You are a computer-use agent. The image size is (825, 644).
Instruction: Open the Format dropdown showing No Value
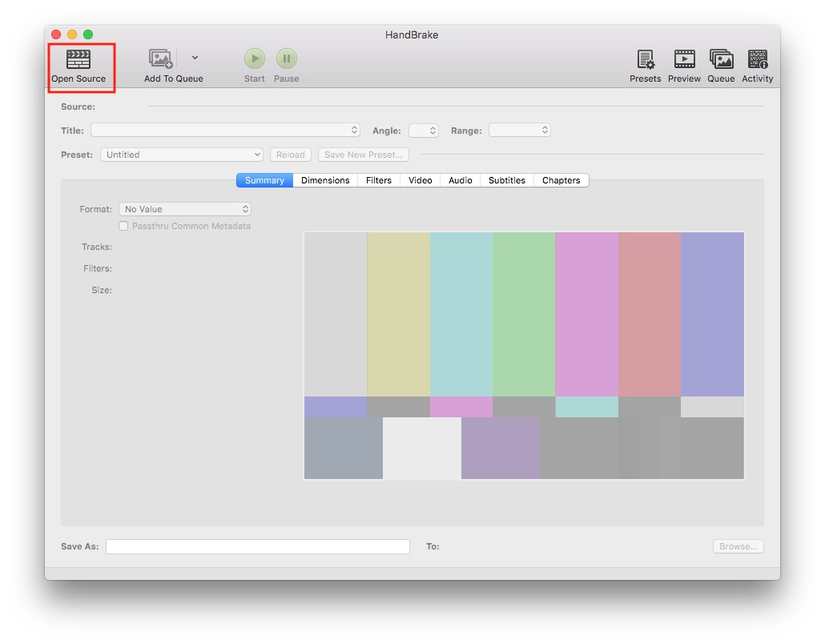coord(185,209)
